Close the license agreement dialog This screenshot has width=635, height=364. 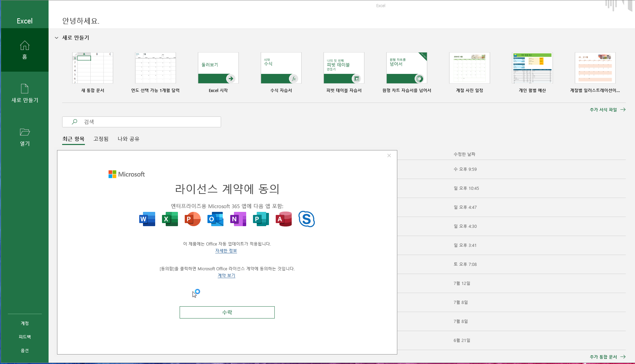[389, 156]
